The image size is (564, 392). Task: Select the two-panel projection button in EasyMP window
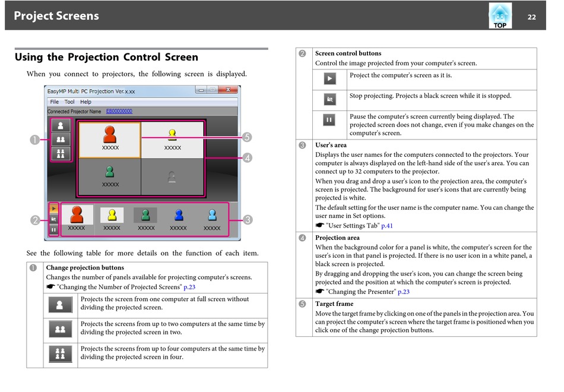61,140
